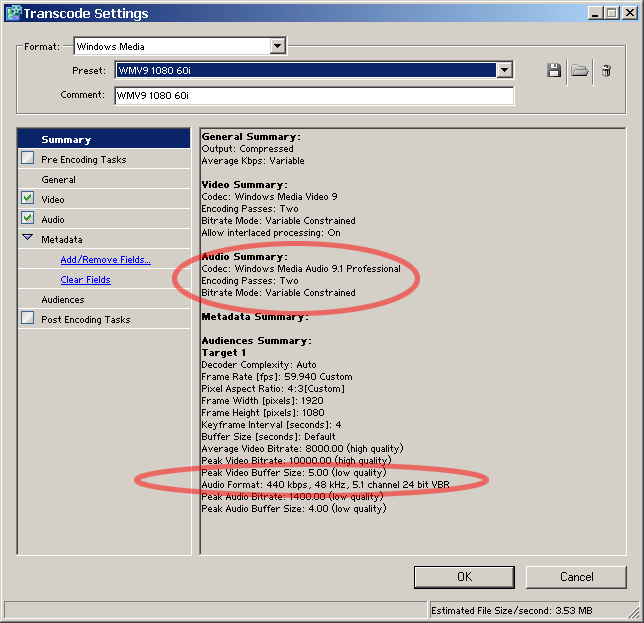Click the open preset folder icon
The image size is (644, 623).
[x=580, y=71]
